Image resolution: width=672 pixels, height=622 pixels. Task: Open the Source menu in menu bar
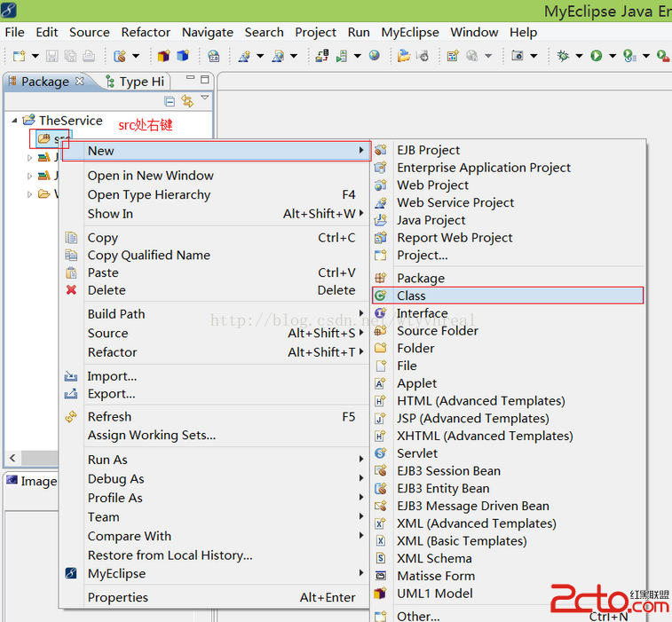pos(90,32)
